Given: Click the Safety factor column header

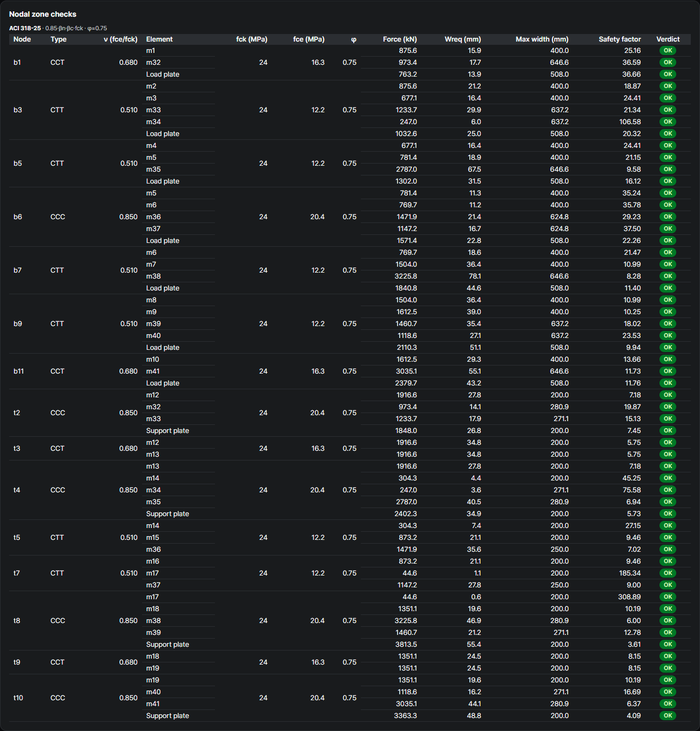Looking at the screenshot, I should pyautogui.click(x=620, y=39).
